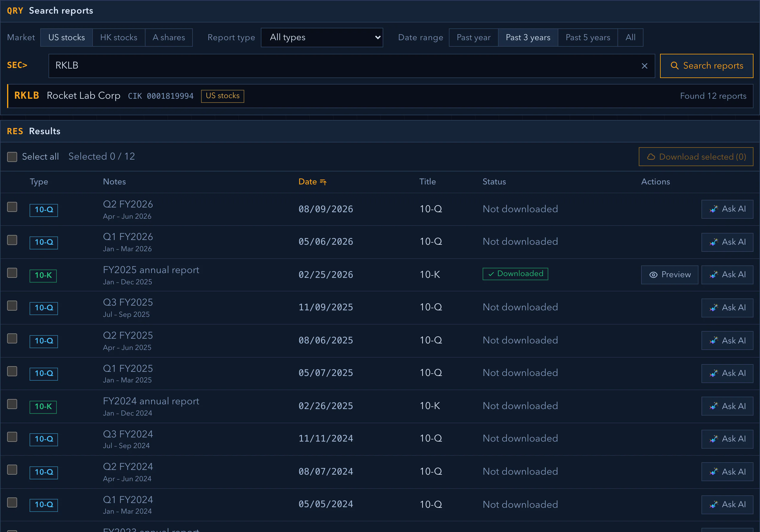Click the US stocks tag beside the CIK
Image resolution: width=760 pixels, height=532 pixels.
coord(222,96)
